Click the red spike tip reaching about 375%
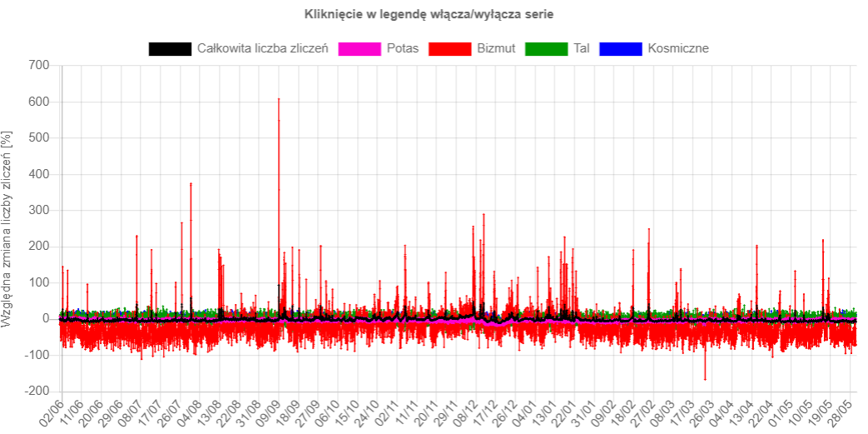The height and width of the screenshot is (434, 868). click(x=191, y=184)
